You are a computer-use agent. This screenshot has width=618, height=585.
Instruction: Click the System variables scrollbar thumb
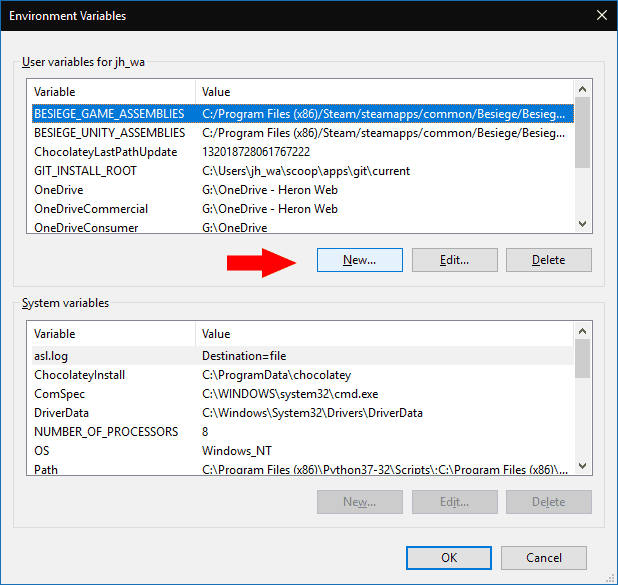583,359
